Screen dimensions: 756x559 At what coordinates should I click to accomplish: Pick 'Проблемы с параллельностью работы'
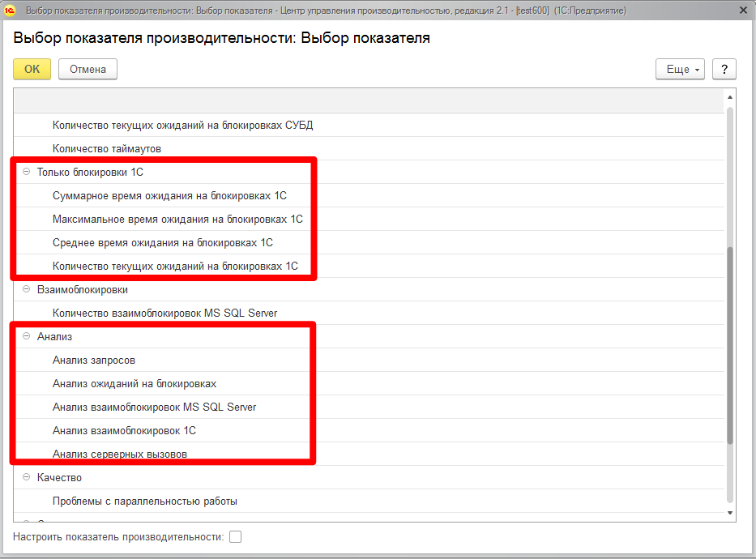coord(144,501)
